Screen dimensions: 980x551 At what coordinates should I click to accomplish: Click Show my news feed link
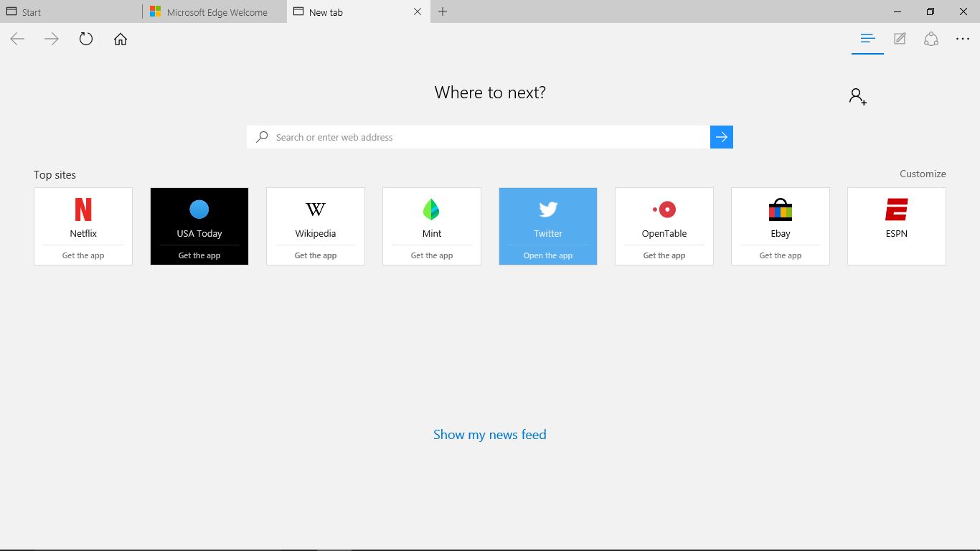(x=490, y=435)
